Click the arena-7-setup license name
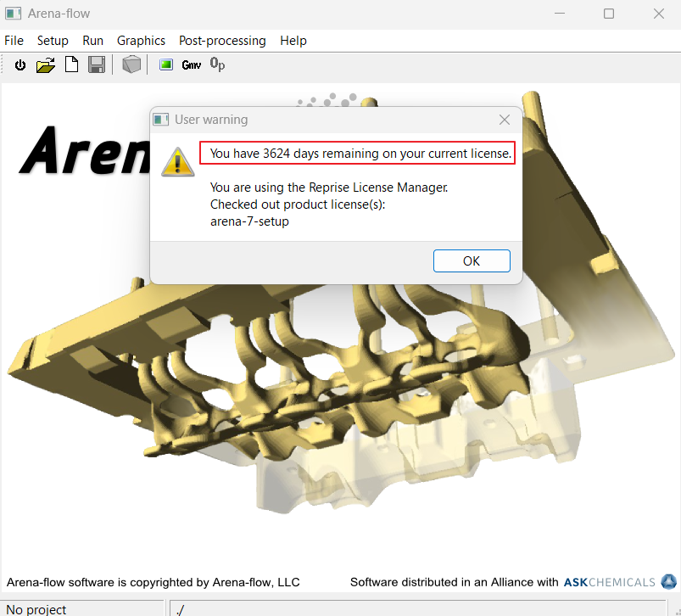The image size is (681, 616). [x=249, y=221]
